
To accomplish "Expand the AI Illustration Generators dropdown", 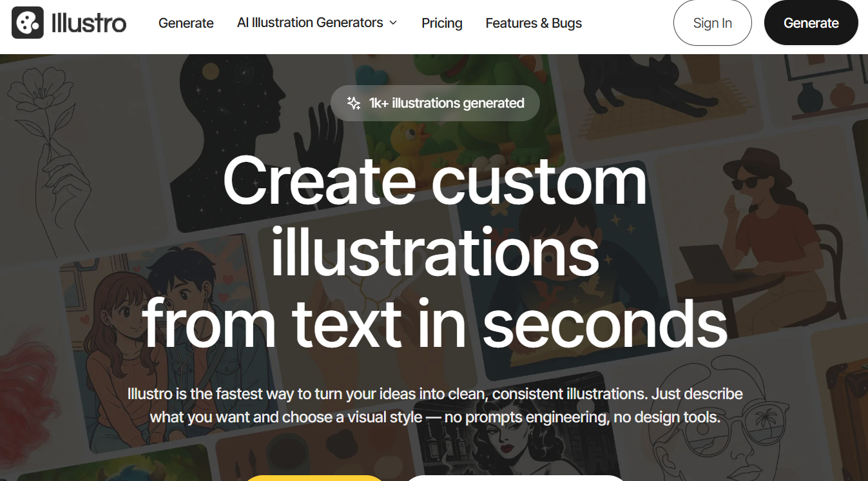I will click(311, 23).
